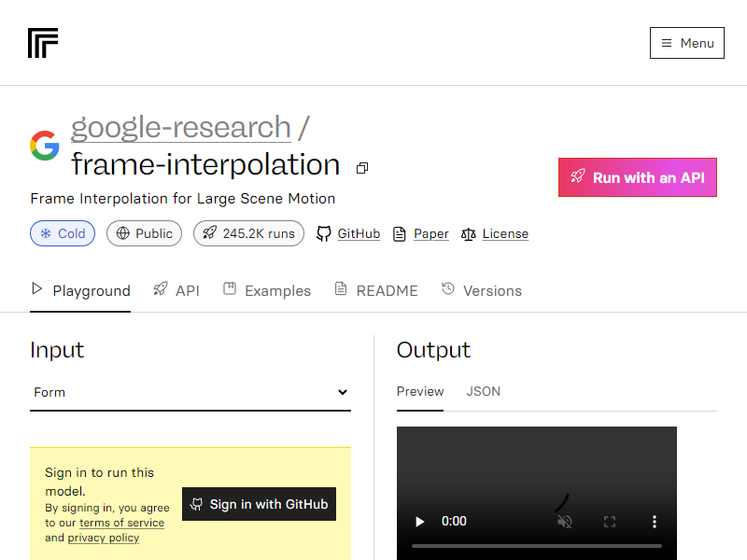
Task: Click the history clock icon beside Versions
Action: [448, 288]
